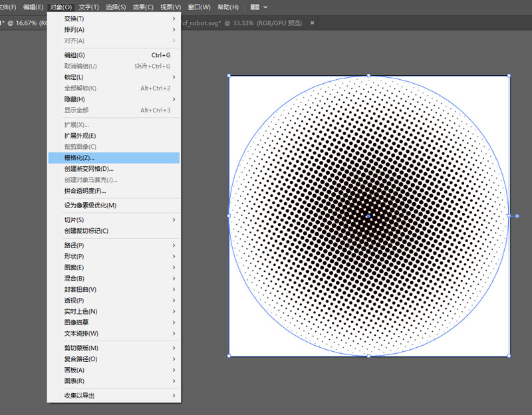Viewport: 532px width, 415px height.
Task: Click the circle's center point anchor
Action: tap(369, 216)
